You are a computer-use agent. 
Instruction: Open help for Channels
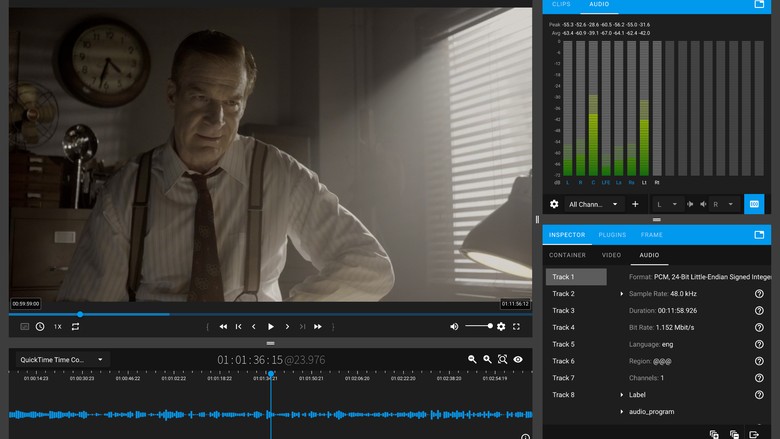tap(759, 378)
